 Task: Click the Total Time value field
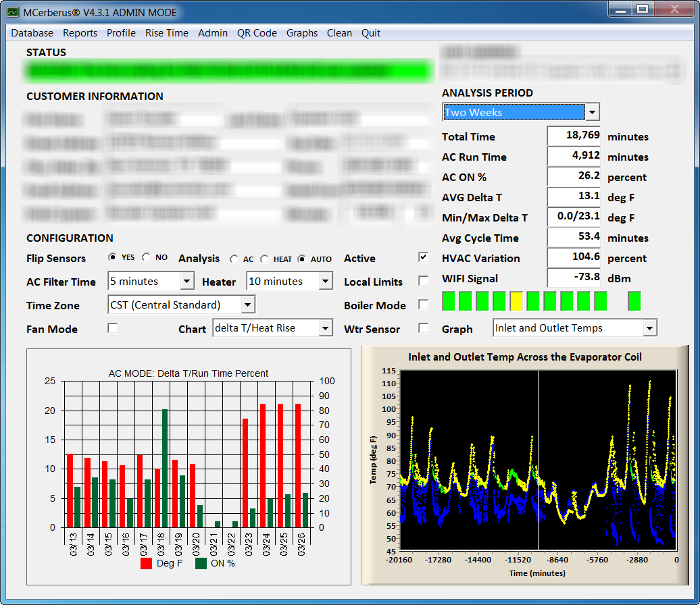(574, 136)
